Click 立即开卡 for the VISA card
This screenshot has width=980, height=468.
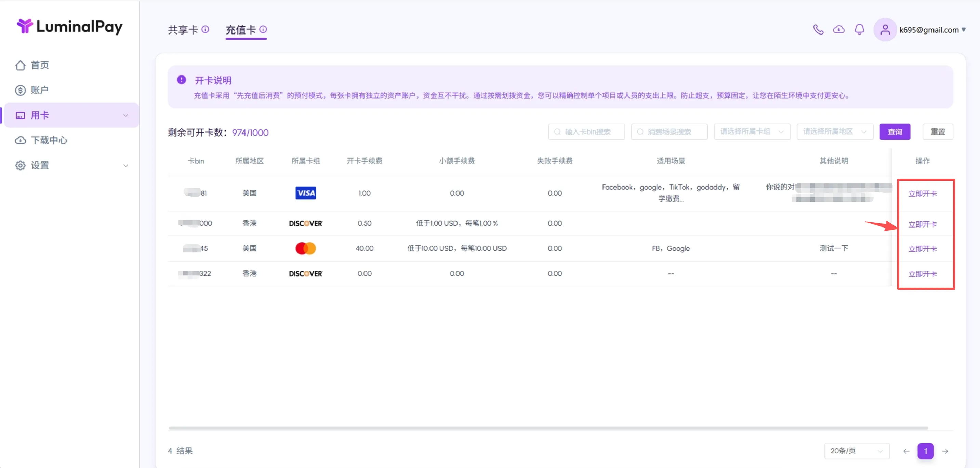point(923,193)
